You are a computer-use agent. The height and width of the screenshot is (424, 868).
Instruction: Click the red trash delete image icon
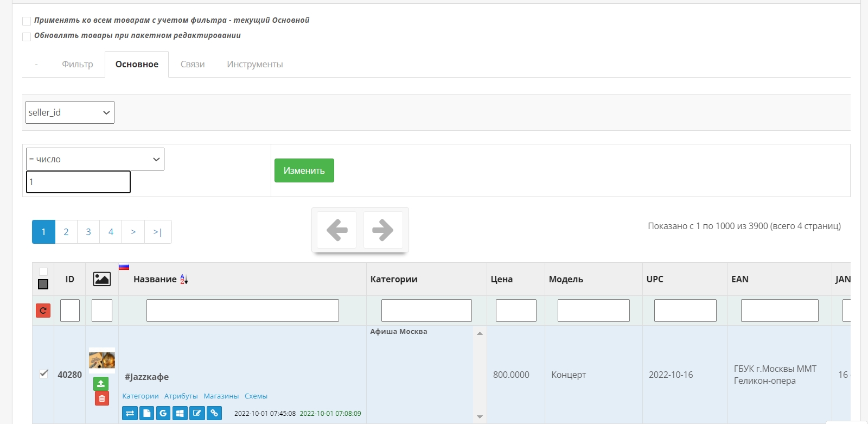point(101,398)
